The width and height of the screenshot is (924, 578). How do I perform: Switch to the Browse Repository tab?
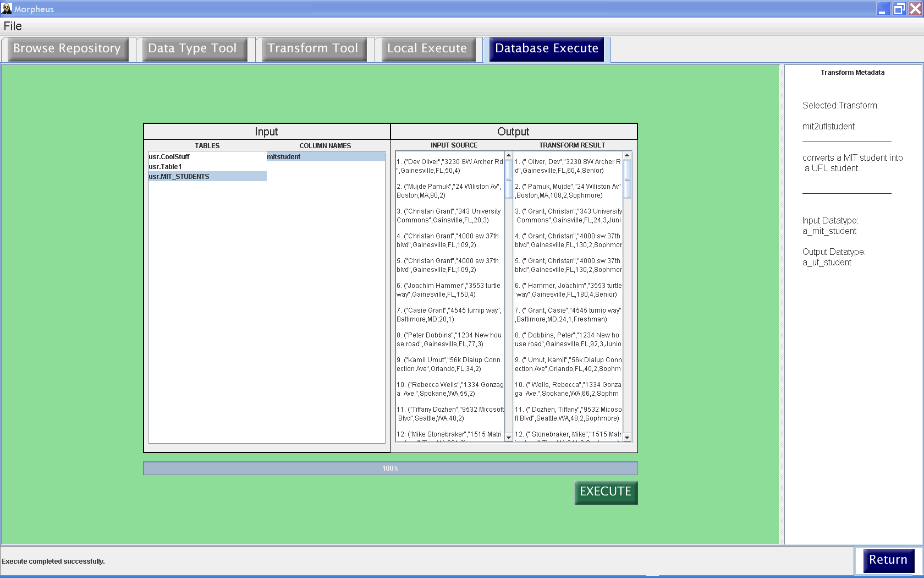click(67, 48)
